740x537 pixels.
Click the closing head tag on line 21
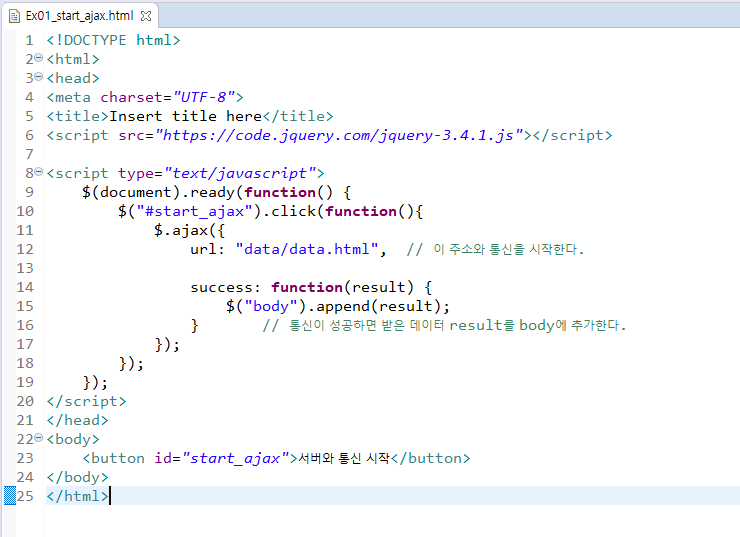point(77,420)
